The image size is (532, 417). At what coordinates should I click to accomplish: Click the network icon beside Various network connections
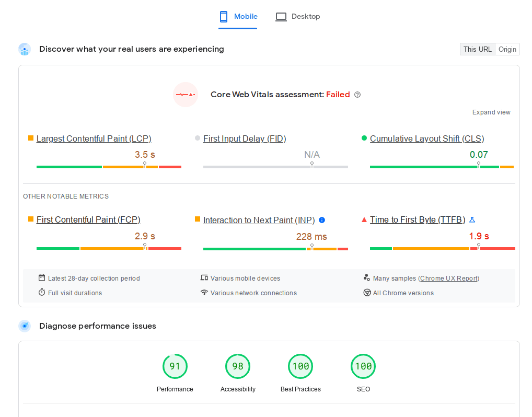(x=204, y=293)
